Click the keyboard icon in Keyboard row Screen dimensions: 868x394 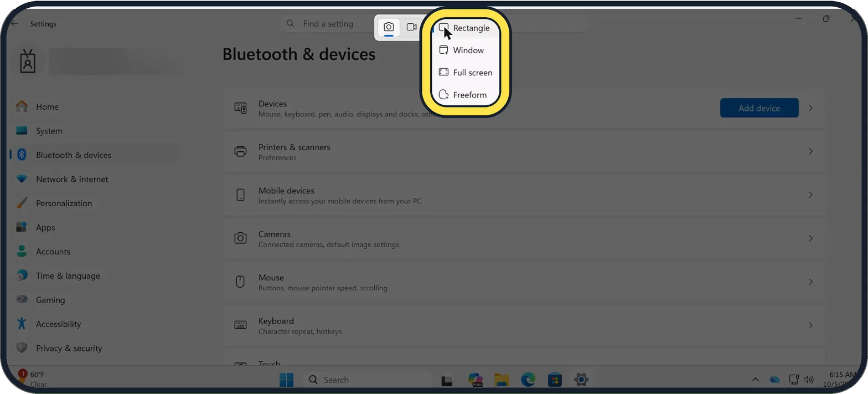coord(240,325)
